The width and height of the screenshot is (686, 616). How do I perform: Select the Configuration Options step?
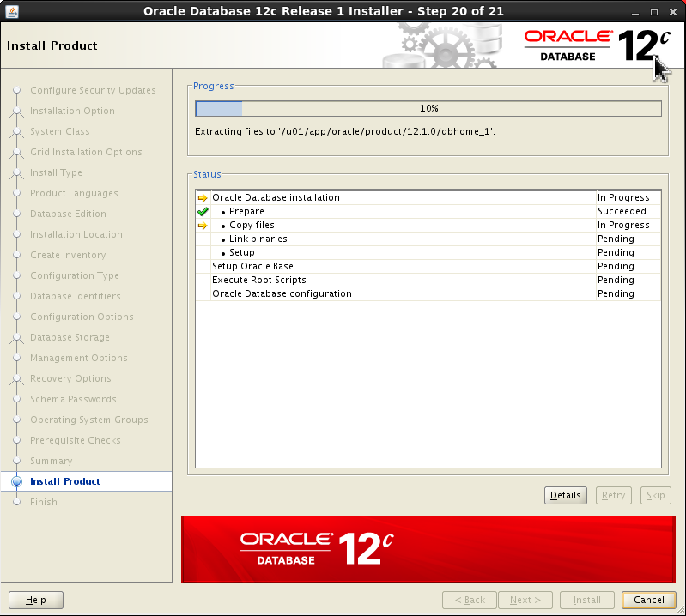point(82,317)
